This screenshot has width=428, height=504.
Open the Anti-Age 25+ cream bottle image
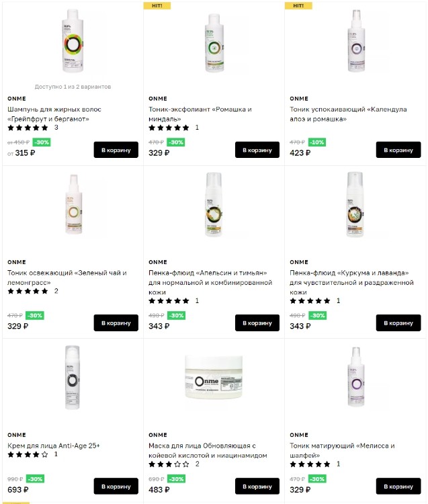73,377
